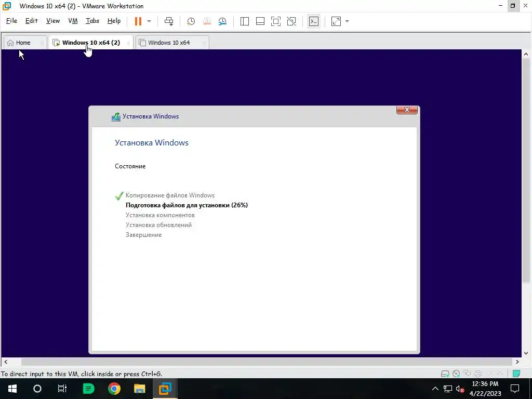Click the CD/DVD drive status icon
Viewport: 532px width, 399px height.
456,374
